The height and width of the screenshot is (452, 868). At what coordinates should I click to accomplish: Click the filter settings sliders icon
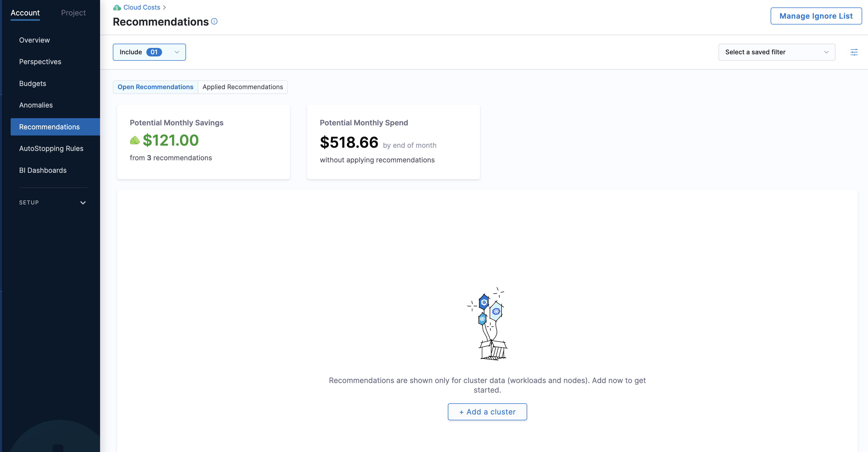coord(854,52)
